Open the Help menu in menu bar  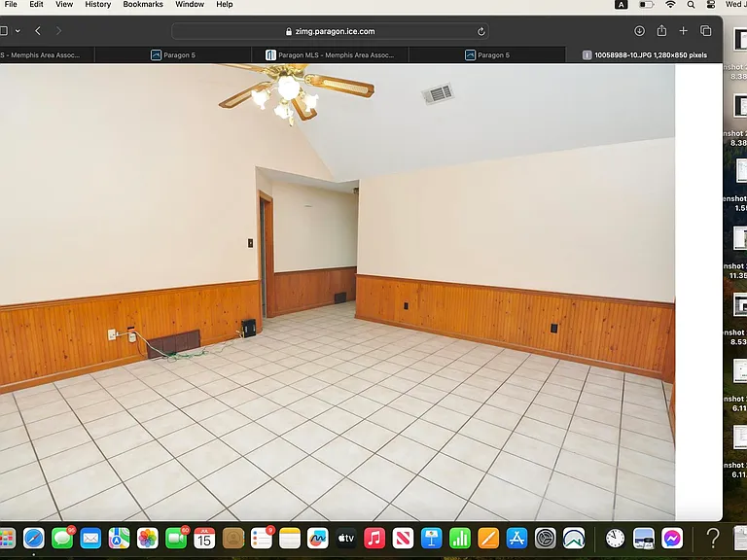coord(225,4)
